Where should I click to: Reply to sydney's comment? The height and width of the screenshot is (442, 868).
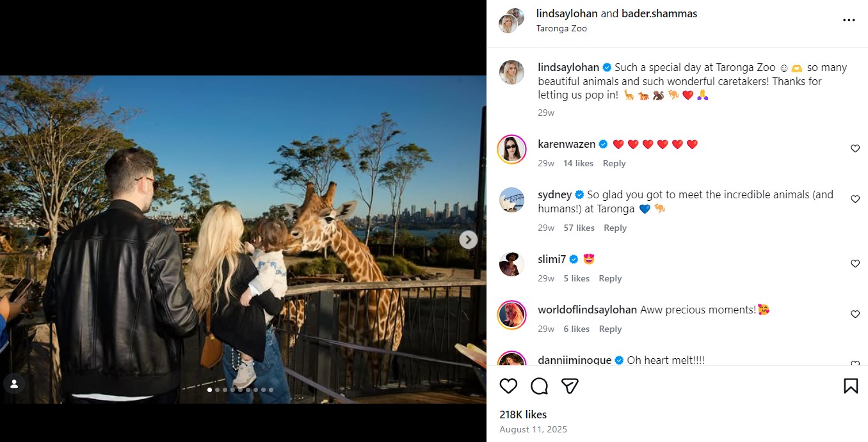(615, 228)
